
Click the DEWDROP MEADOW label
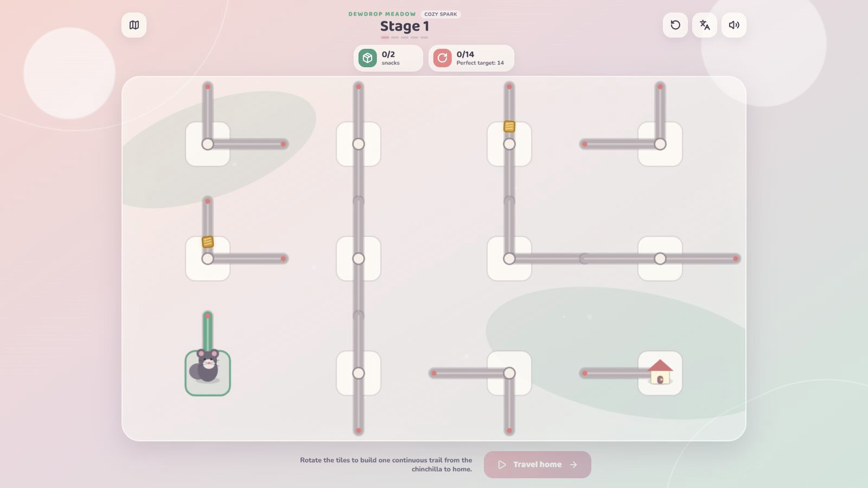tap(382, 14)
